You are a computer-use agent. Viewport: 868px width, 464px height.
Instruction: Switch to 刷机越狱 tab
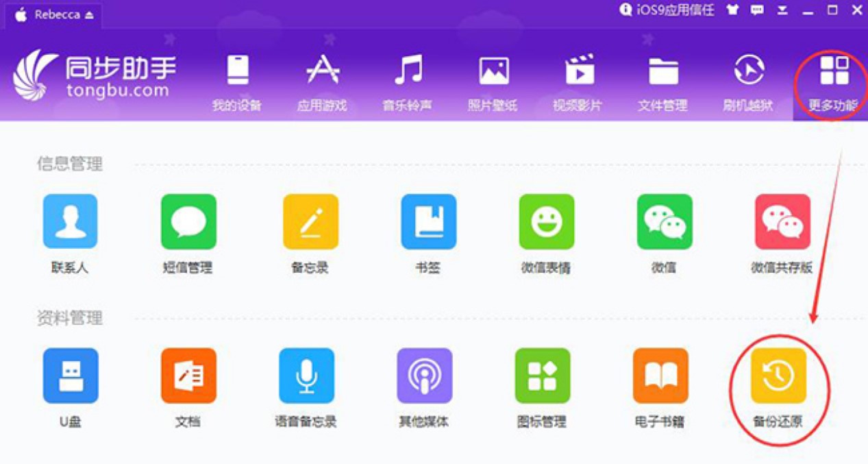coord(749,82)
